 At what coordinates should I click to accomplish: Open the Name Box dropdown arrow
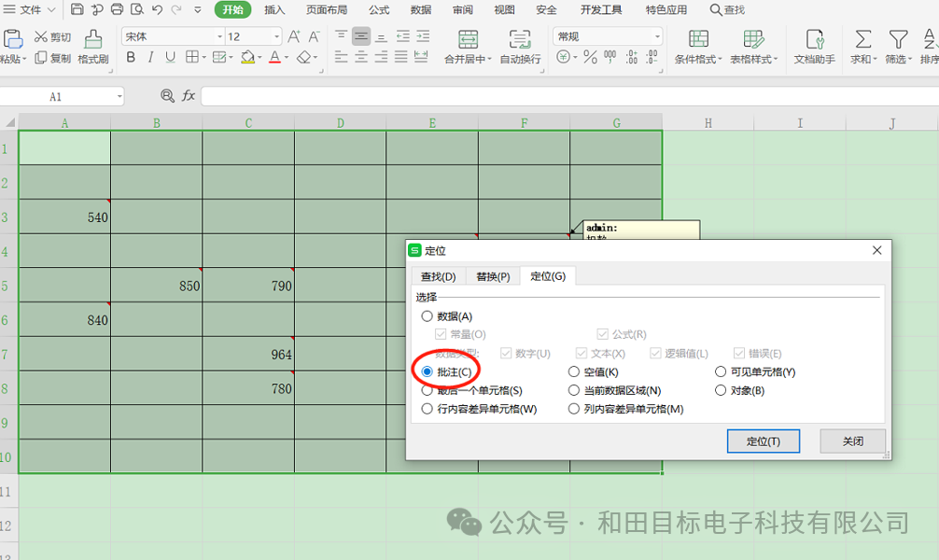[x=119, y=96]
